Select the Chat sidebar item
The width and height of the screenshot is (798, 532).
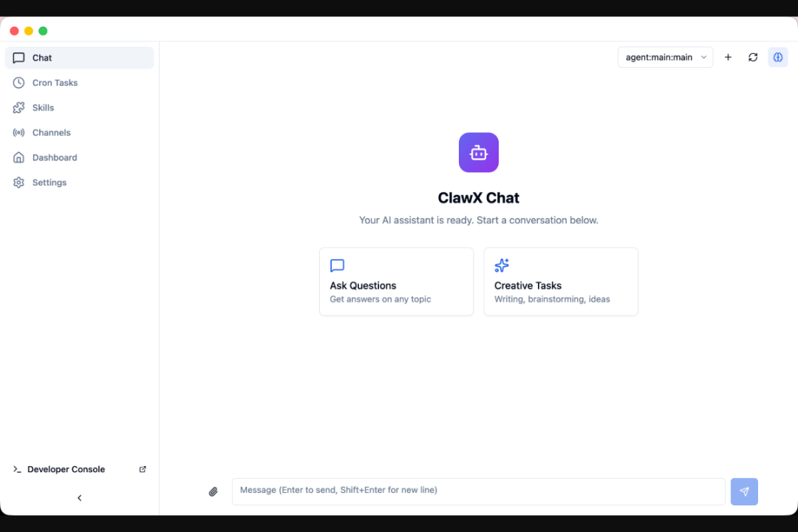click(x=79, y=58)
